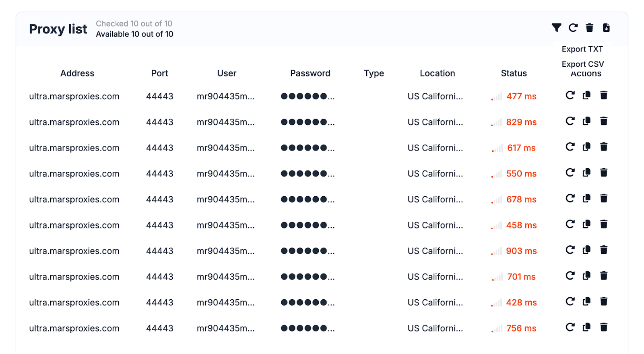Click the Type column header
This screenshot has width=644, height=354.
tap(374, 74)
